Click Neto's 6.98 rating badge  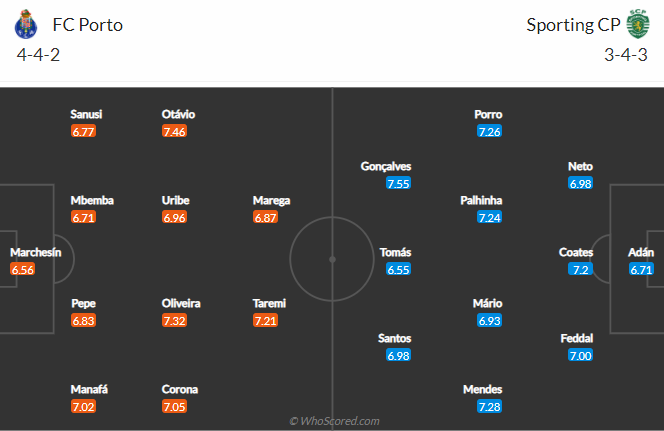coord(580,183)
